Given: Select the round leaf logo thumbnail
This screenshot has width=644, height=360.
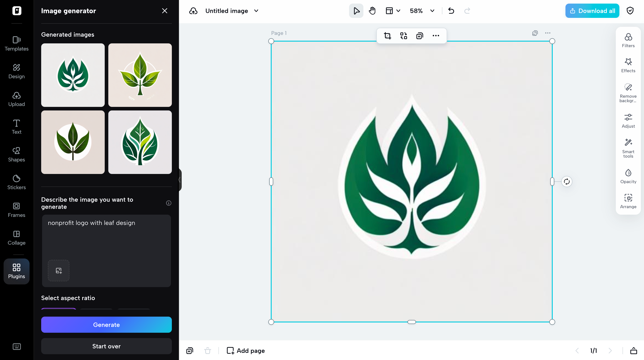Looking at the screenshot, I should 73,142.
